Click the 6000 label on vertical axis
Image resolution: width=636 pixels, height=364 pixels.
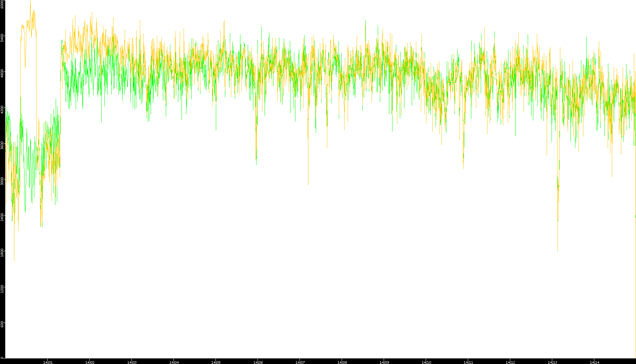(x=2, y=4)
